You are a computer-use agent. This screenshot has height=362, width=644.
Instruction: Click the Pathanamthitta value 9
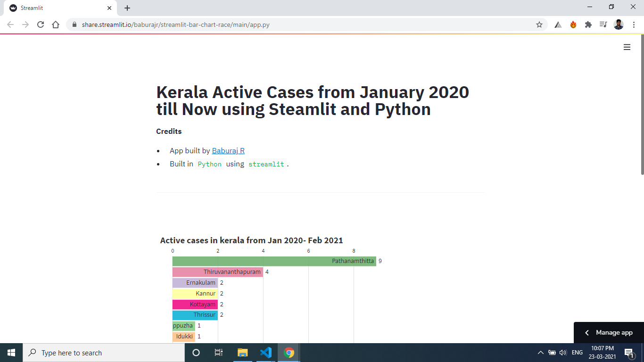[380, 261]
